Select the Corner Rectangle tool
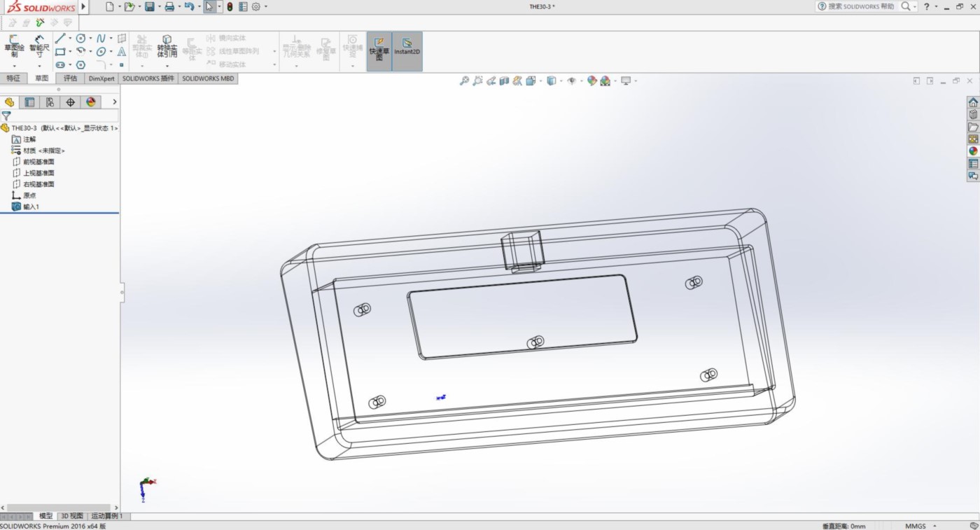Image resolution: width=980 pixels, height=530 pixels. 60,51
